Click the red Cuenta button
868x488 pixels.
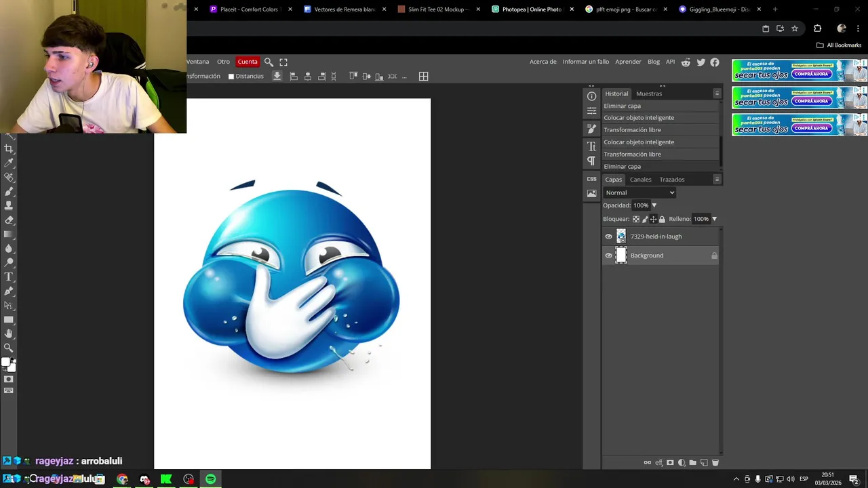(x=248, y=62)
